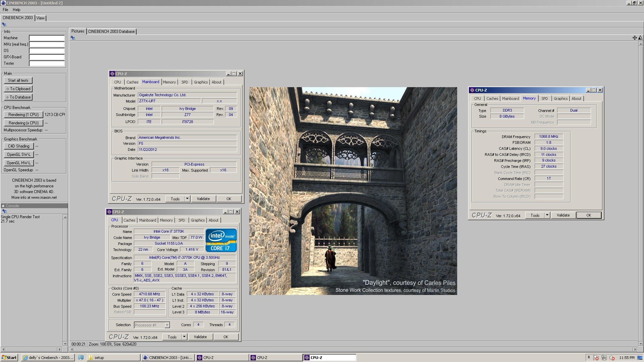Viewport: 644px width, 362px height.
Task: Click the Tester input field
Action: 47,63
